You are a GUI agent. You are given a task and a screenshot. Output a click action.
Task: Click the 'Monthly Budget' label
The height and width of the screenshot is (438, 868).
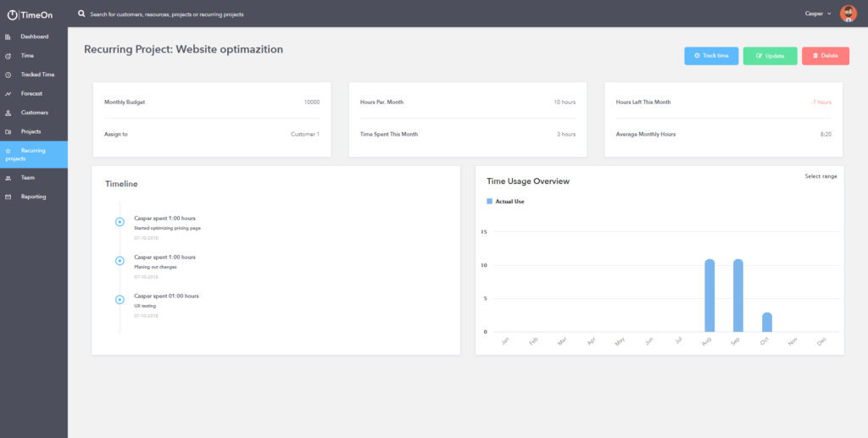tap(125, 103)
